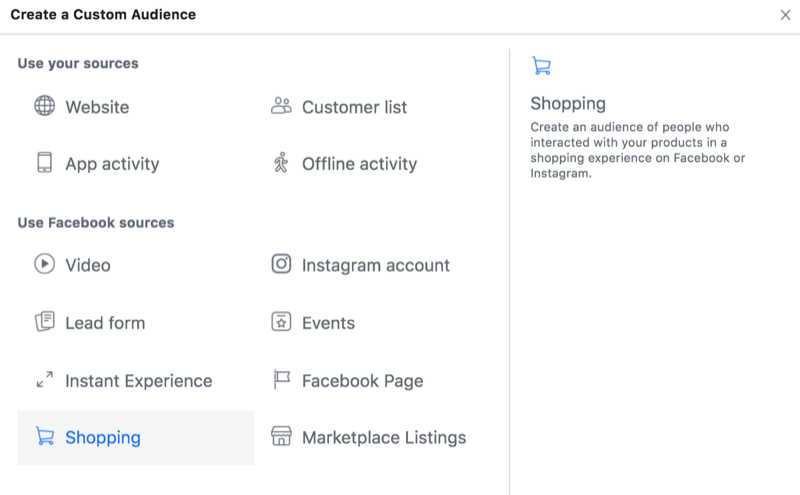
Task: Click the 'Create a Custom Audience' title
Action: (x=103, y=14)
